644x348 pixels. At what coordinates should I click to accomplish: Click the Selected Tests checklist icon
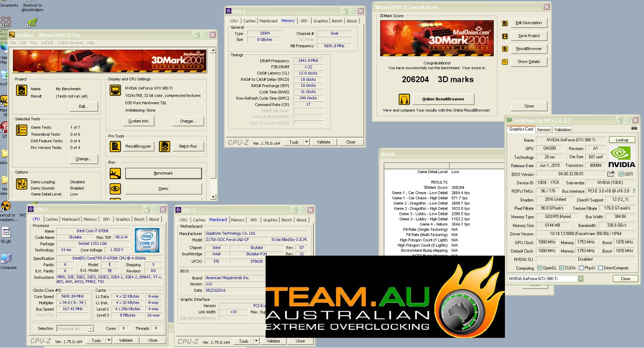pyautogui.click(x=21, y=131)
